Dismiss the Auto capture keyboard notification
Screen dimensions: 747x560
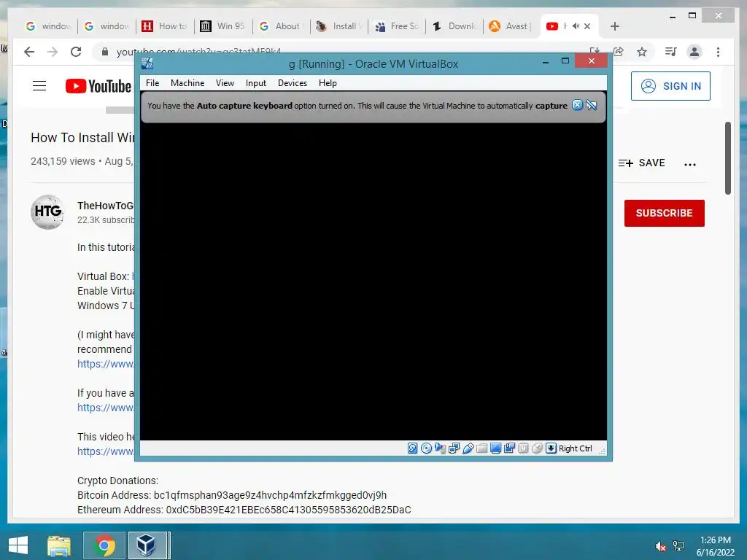tap(578, 105)
